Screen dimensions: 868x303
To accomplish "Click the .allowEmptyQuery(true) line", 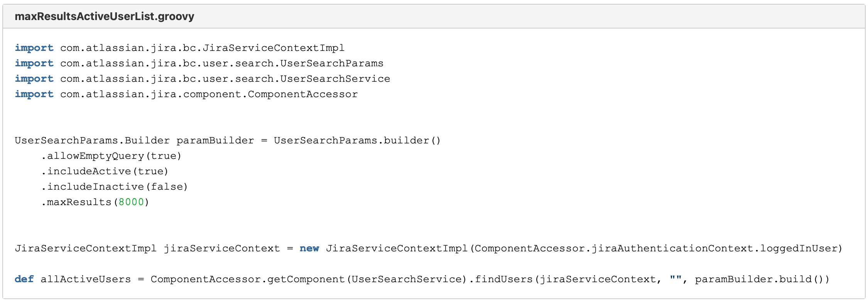I will [111, 156].
